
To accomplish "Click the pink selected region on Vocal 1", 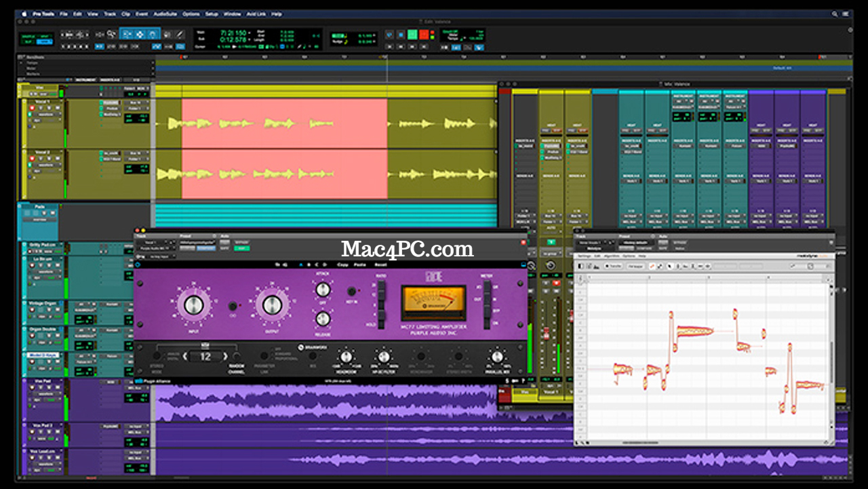I will (284, 123).
